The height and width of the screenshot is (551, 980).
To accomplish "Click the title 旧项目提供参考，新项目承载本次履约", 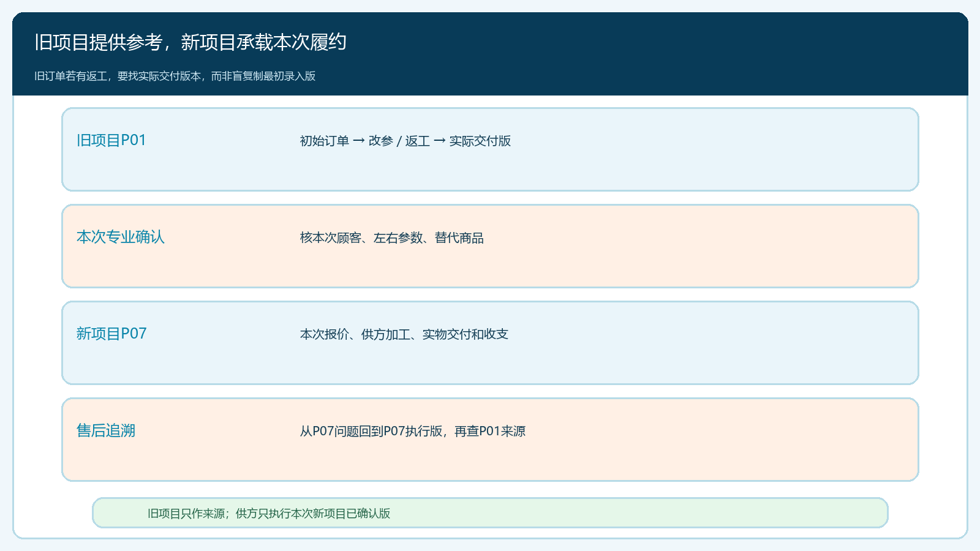I will (x=190, y=42).
